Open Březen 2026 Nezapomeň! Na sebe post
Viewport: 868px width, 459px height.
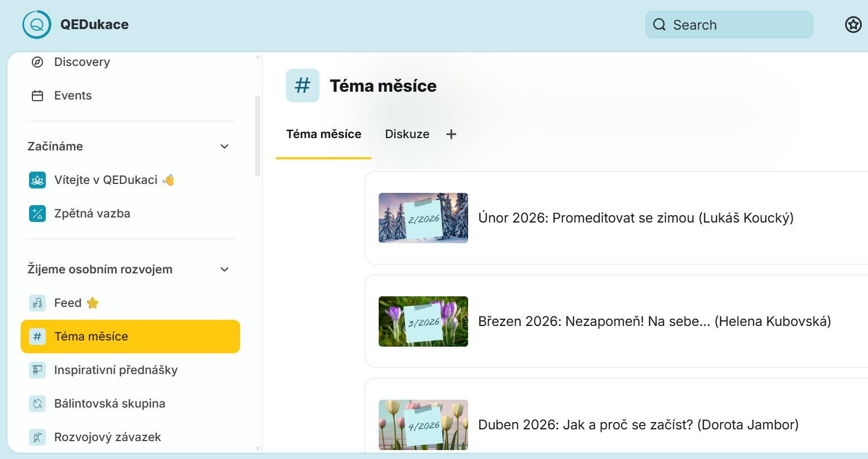click(x=654, y=321)
